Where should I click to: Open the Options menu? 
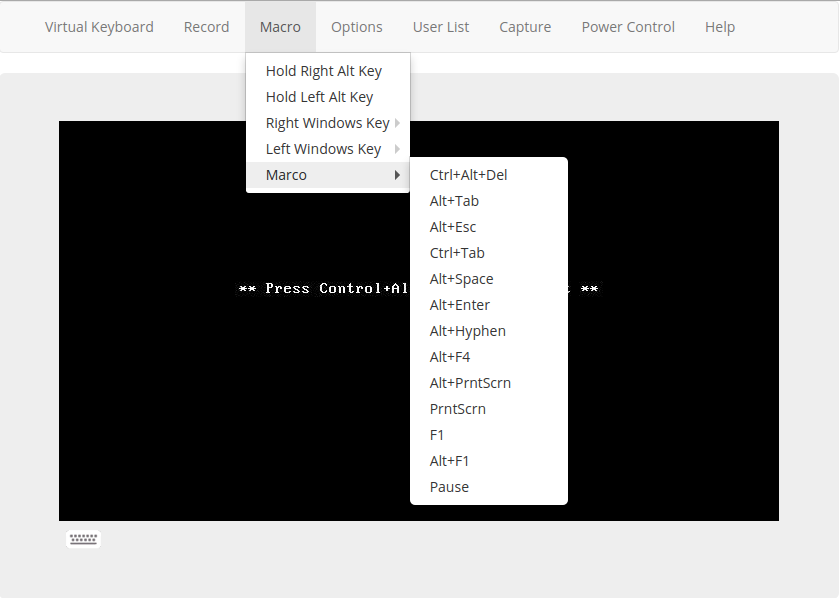click(x=357, y=27)
